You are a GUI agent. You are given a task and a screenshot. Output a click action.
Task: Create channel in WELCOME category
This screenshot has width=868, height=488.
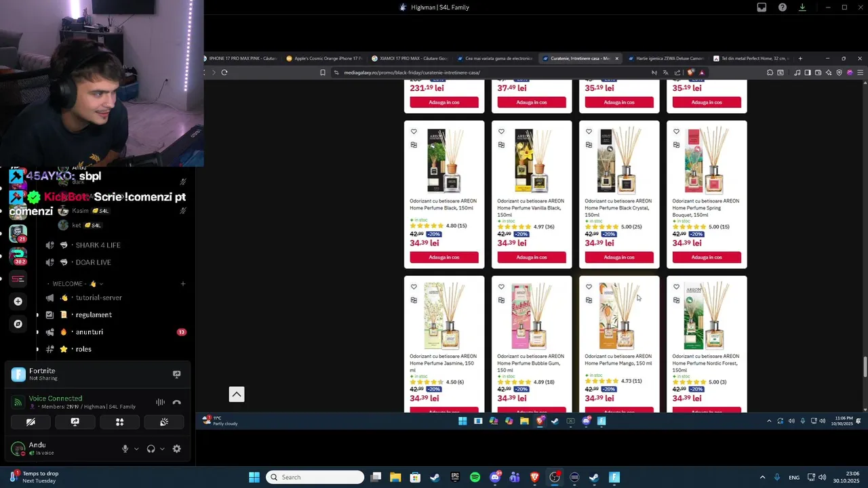pyautogui.click(x=183, y=284)
